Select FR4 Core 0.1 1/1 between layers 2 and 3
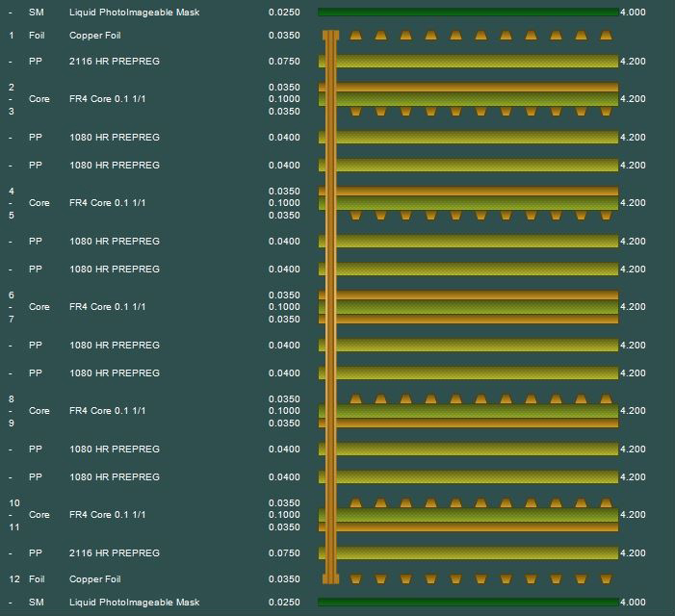 pos(107,99)
